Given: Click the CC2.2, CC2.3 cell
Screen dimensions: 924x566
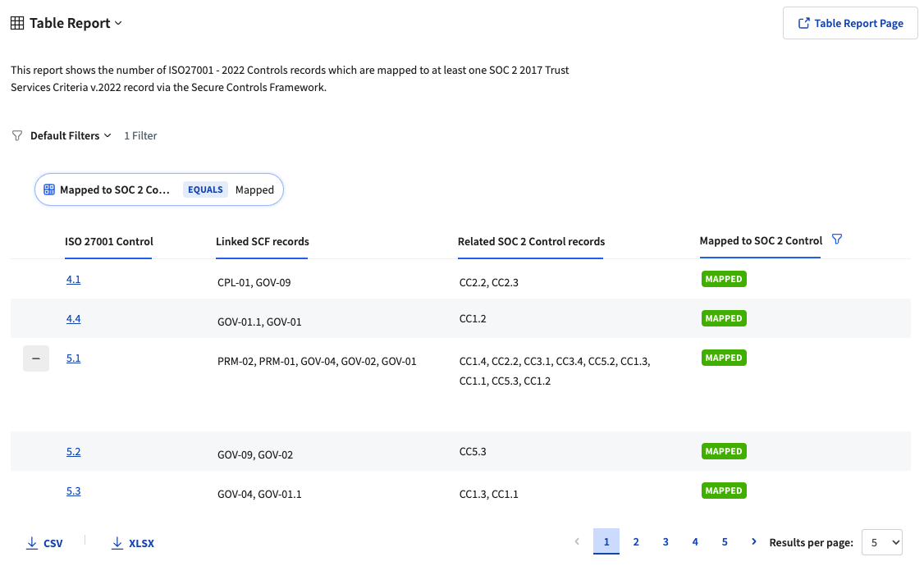Looking at the screenshot, I should click(488, 283).
